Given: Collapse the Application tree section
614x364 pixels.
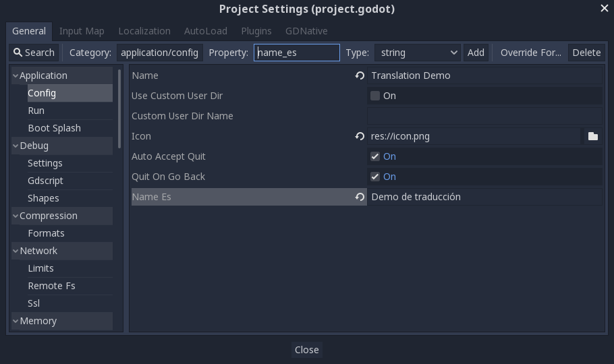Looking at the screenshot, I should 15,75.
